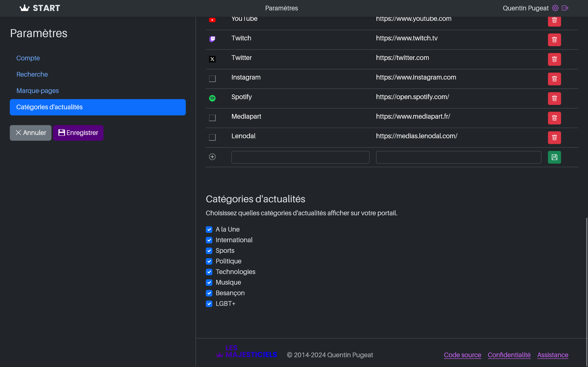Click the Annuler button

click(x=30, y=133)
